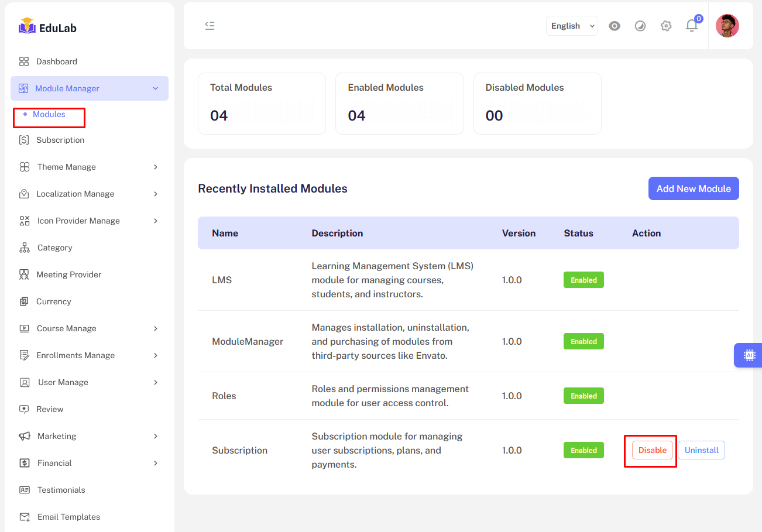This screenshot has width=762, height=532.
Task: Open the English language dropdown
Action: pyautogui.click(x=572, y=26)
